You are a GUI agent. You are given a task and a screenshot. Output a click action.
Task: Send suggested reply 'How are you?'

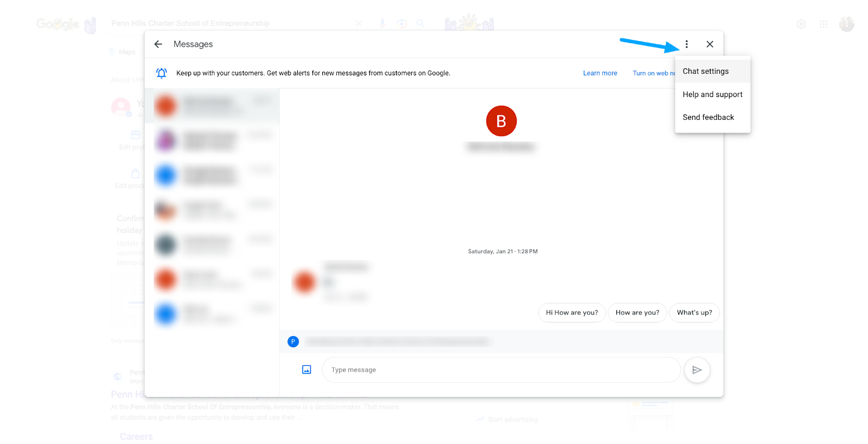pyautogui.click(x=637, y=313)
